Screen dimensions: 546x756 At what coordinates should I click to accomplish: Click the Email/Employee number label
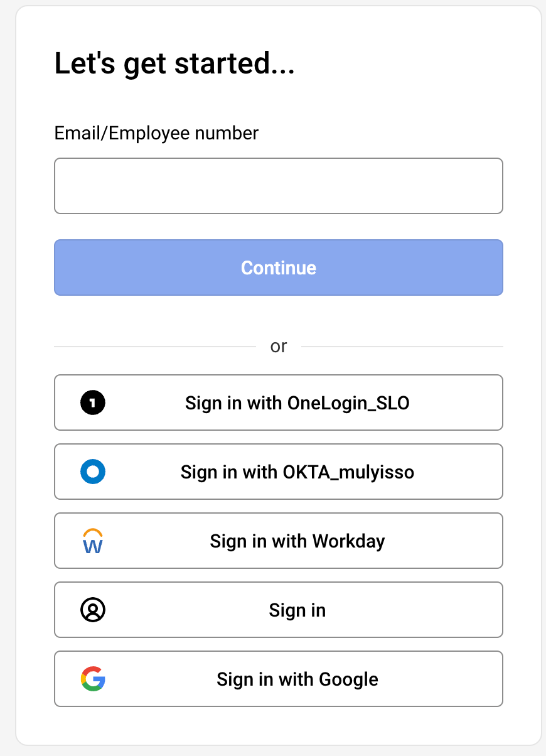coord(156,133)
